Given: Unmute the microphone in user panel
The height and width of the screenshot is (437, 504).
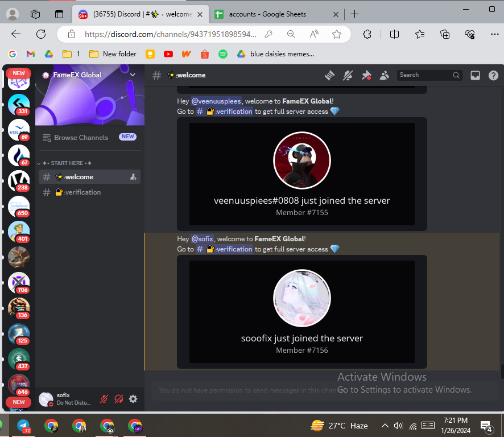Looking at the screenshot, I should (x=104, y=399).
